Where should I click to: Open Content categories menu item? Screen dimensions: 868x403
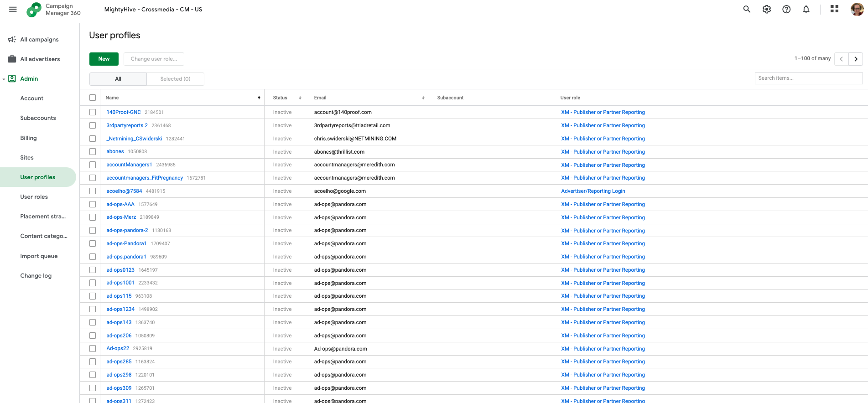coord(44,236)
